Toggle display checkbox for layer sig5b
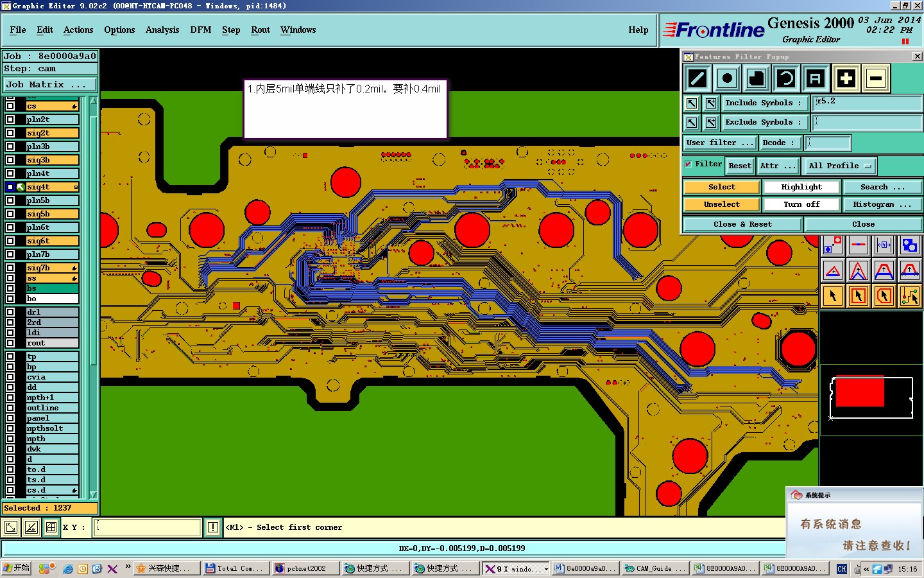The height and width of the screenshot is (578, 924). 10,214
